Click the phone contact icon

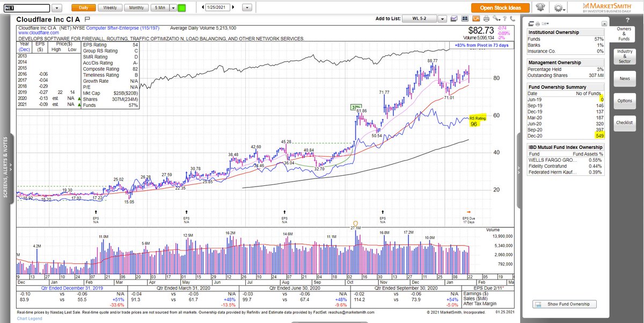tap(513, 19)
